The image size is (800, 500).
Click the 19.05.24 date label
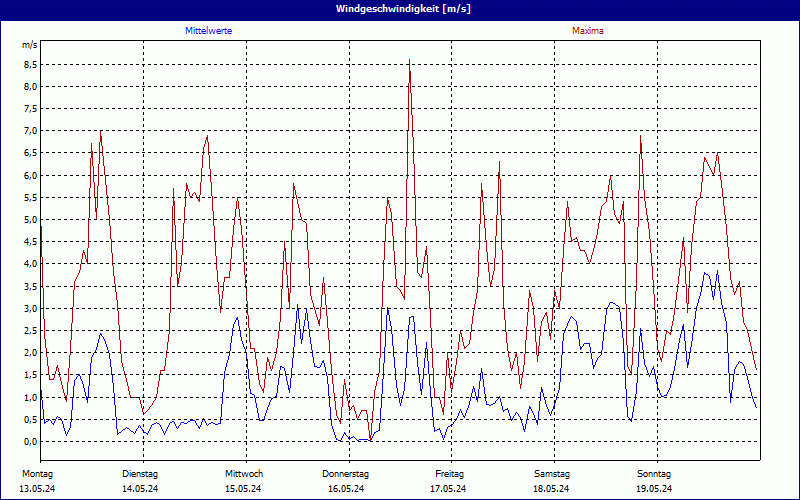pos(655,489)
